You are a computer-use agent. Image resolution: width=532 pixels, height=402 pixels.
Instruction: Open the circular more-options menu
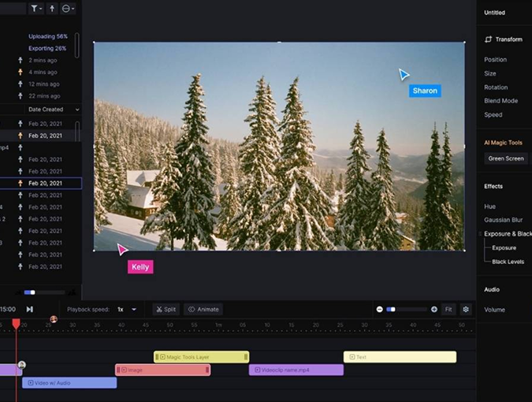[69, 9]
